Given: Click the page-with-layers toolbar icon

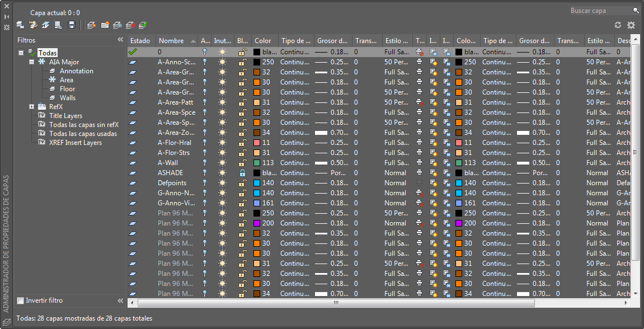Looking at the screenshot, I should point(58,25).
